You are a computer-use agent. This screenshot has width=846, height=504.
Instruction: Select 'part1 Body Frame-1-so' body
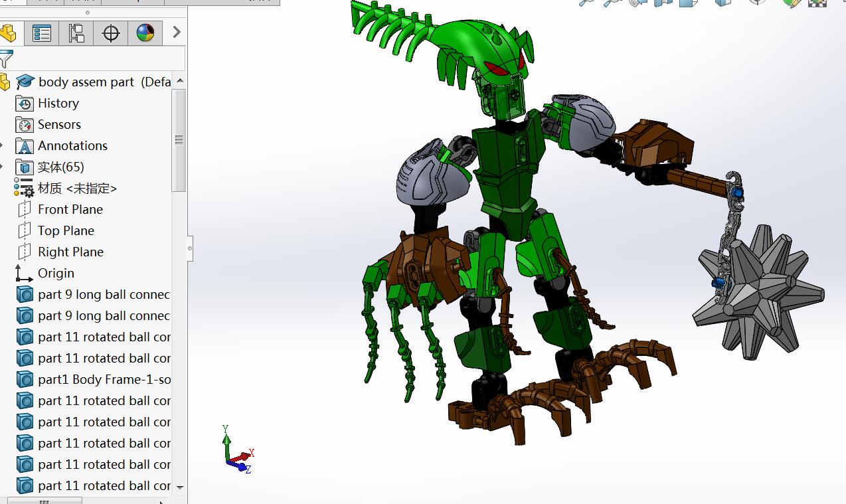pos(104,380)
